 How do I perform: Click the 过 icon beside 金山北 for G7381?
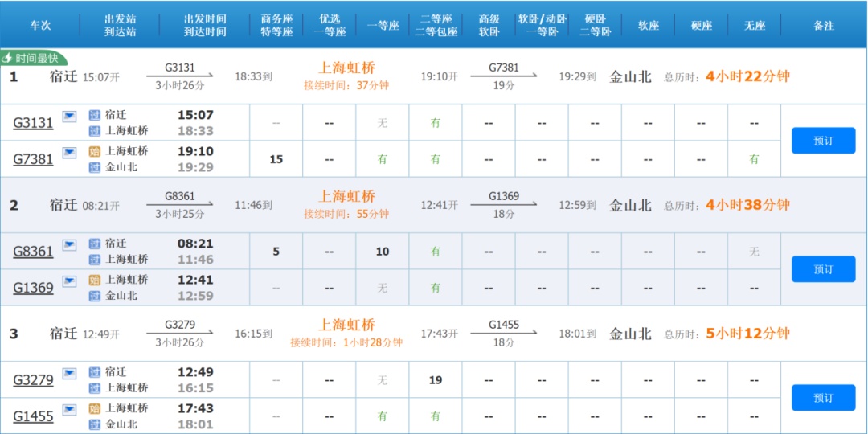click(x=95, y=167)
